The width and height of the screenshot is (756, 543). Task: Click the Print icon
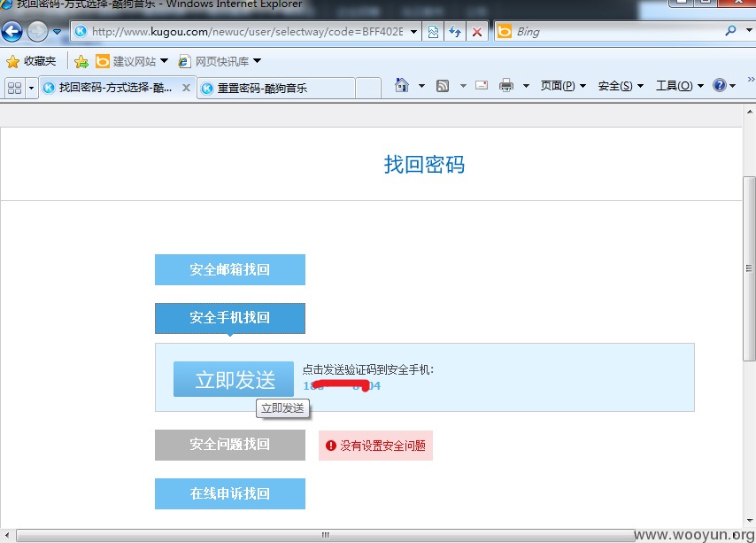coord(506,85)
